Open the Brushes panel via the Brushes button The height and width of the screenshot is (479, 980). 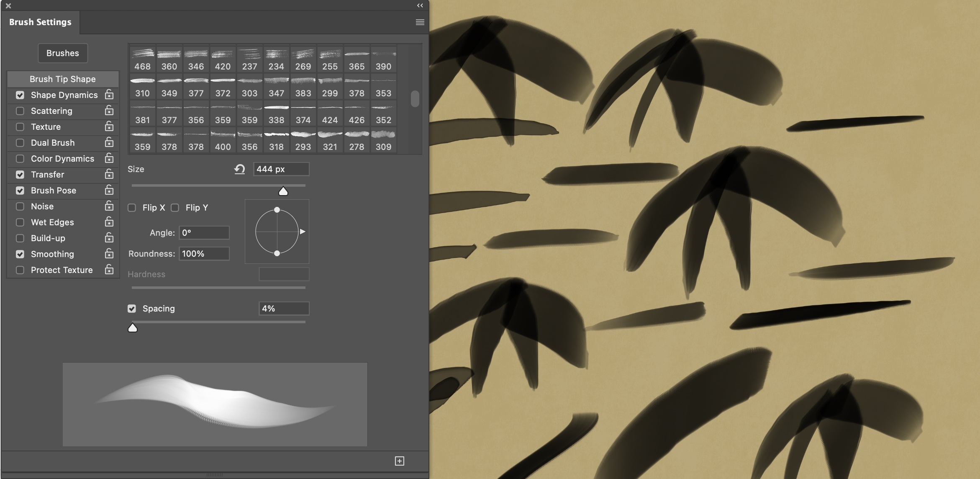63,53
